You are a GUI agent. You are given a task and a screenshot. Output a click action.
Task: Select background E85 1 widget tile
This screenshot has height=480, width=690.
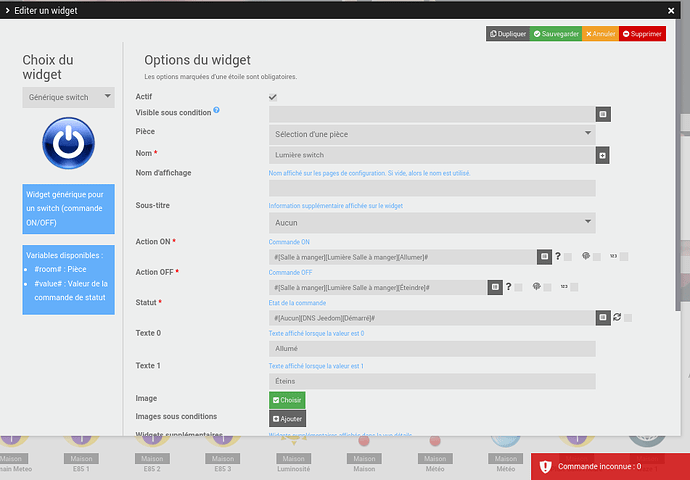pos(81,453)
